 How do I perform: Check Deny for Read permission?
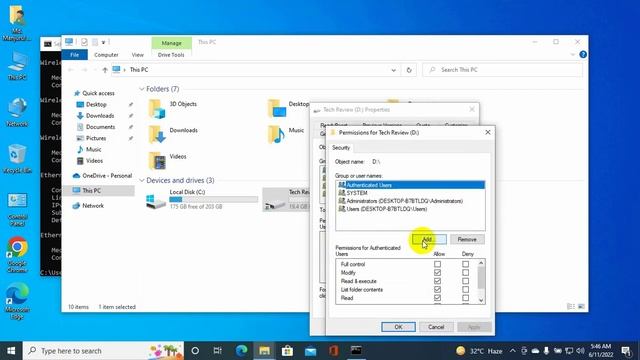pyautogui.click(x=465, y=298)
